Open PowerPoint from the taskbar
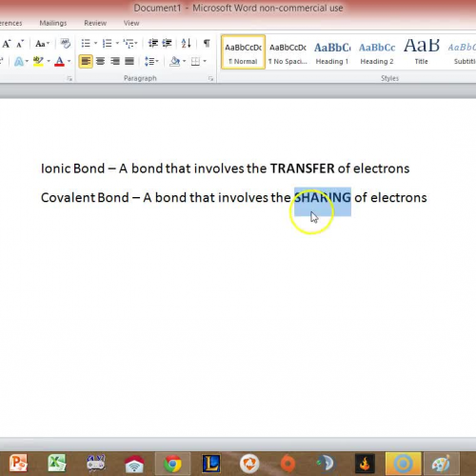This screenshot has width=476, height=476. click(18, 463)
